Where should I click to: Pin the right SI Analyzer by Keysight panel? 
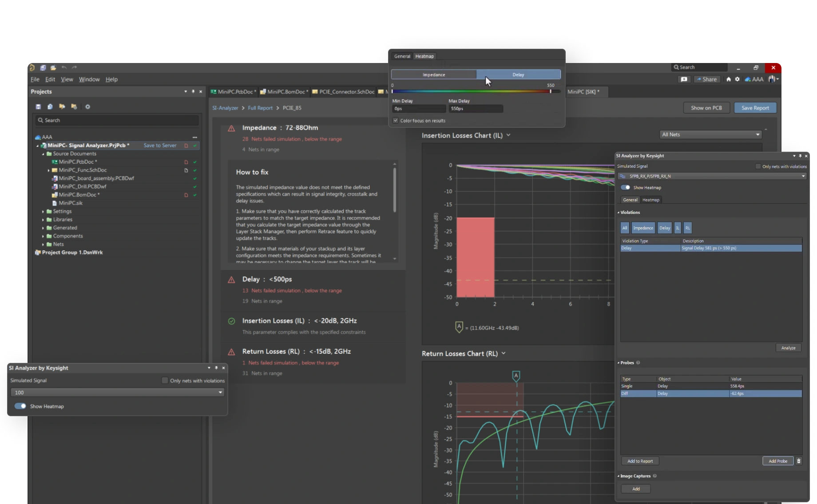click(x=800, y=156)
